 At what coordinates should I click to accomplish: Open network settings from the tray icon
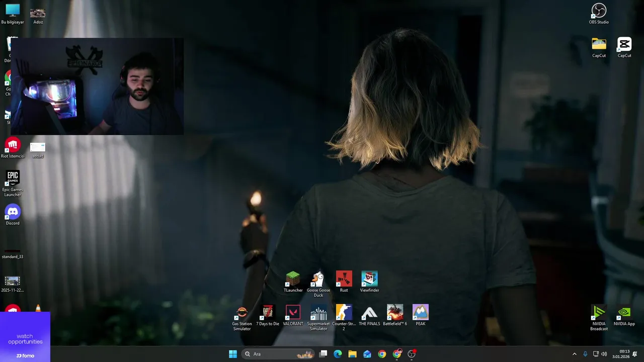tap(596, 354)
